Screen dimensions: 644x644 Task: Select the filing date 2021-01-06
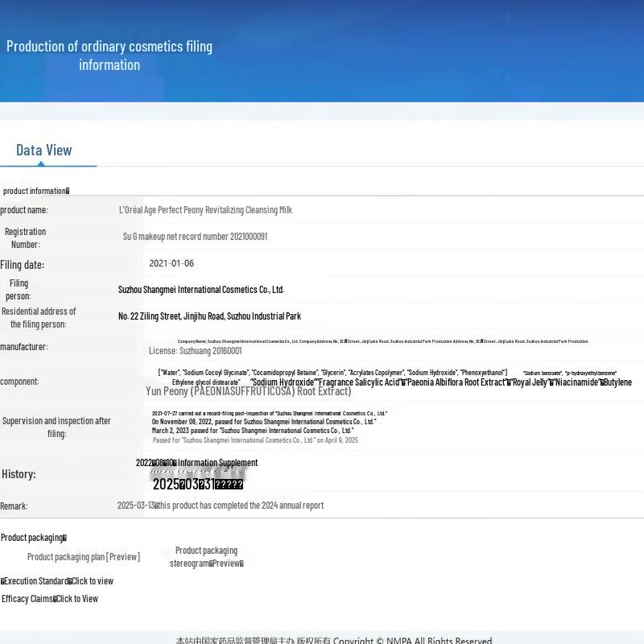click(x=171, y=263)
